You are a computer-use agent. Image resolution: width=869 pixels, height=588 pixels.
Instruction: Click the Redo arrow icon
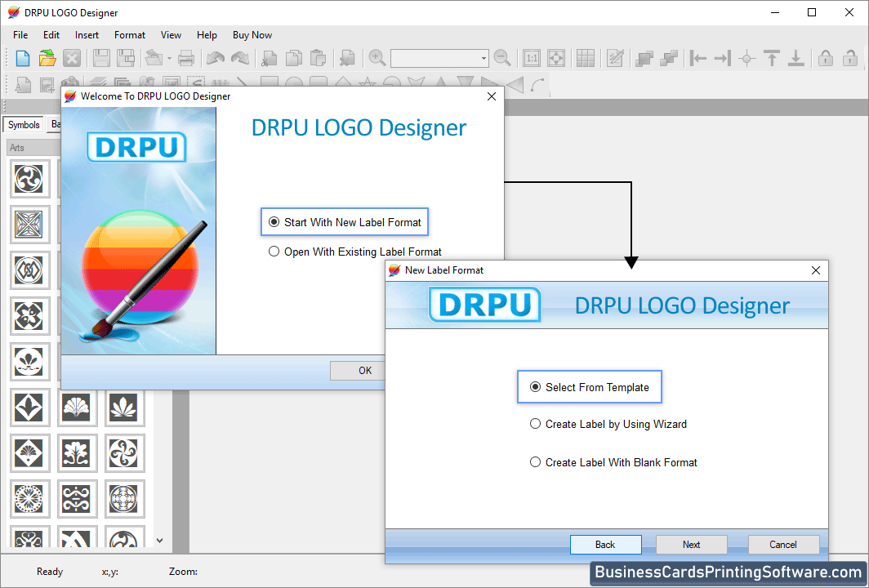coord(240,58)
